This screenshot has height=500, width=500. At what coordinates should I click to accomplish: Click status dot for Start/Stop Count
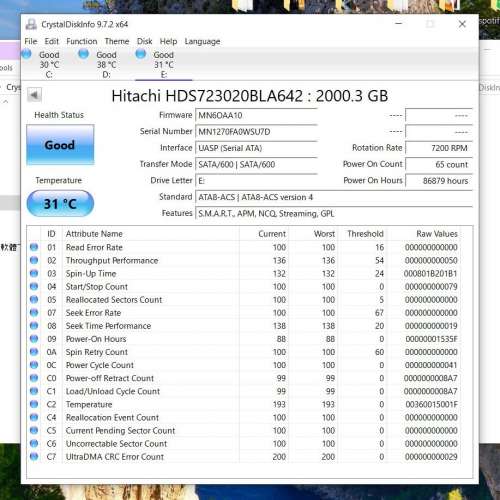[34, 286]
